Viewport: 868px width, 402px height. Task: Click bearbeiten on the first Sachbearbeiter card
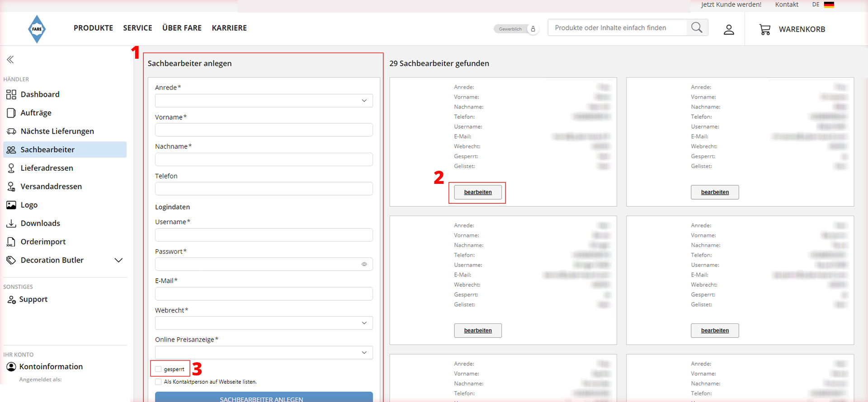click(x=477, y=192)
